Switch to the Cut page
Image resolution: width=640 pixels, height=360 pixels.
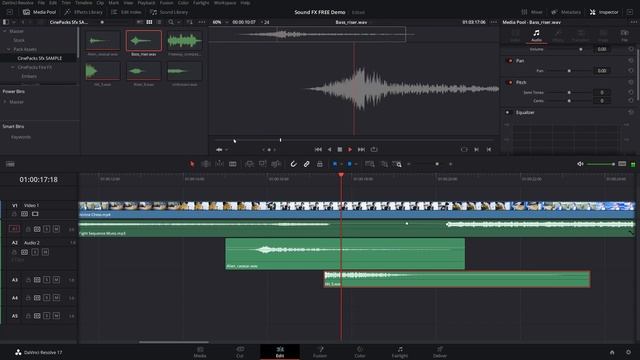point(240,352)
